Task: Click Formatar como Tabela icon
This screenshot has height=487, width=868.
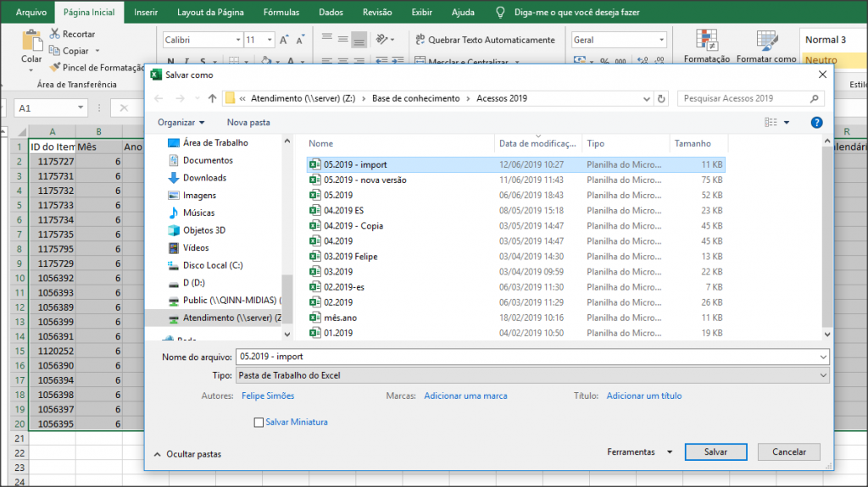Action: (x=766, y=40)
